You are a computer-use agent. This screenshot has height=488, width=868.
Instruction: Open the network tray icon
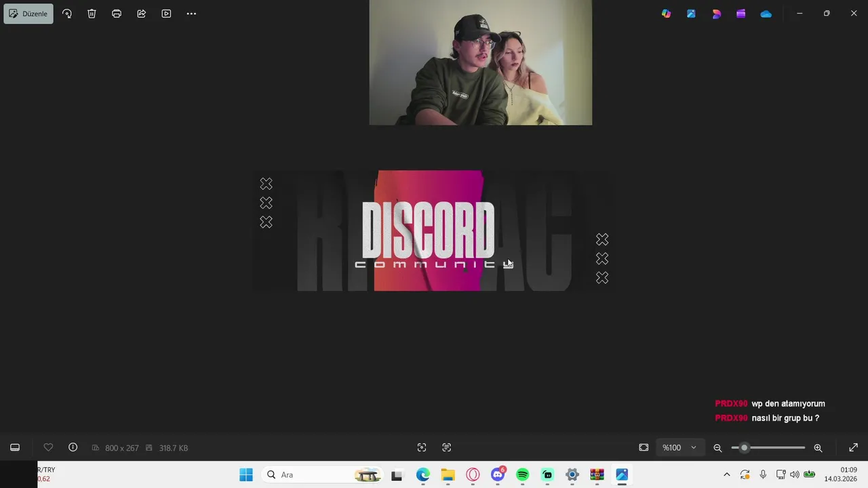781,474
